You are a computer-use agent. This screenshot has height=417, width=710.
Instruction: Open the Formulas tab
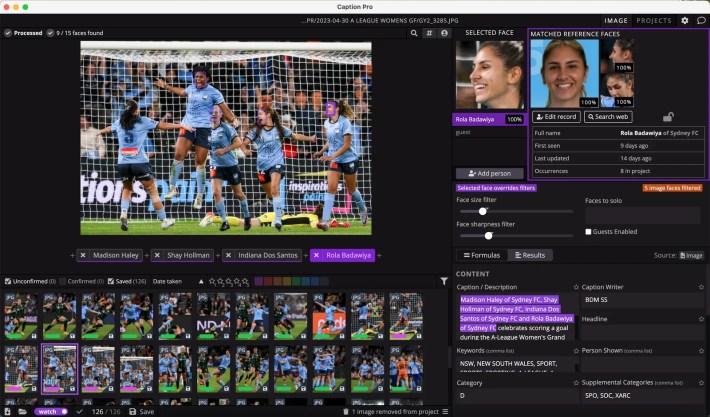pyautogui.click(x=481, y=255)
